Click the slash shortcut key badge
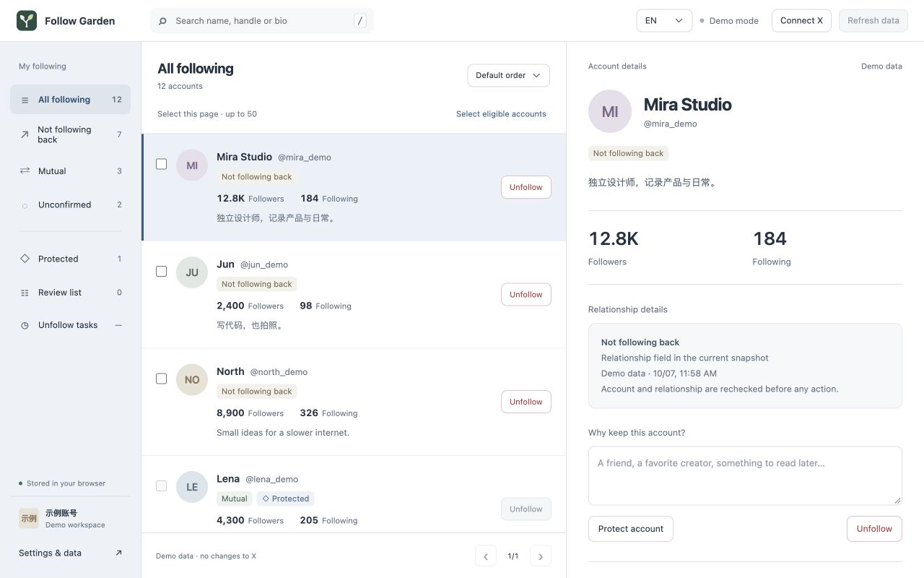The width and height of the screenshot is (924, 578). [x=360, y=21]
